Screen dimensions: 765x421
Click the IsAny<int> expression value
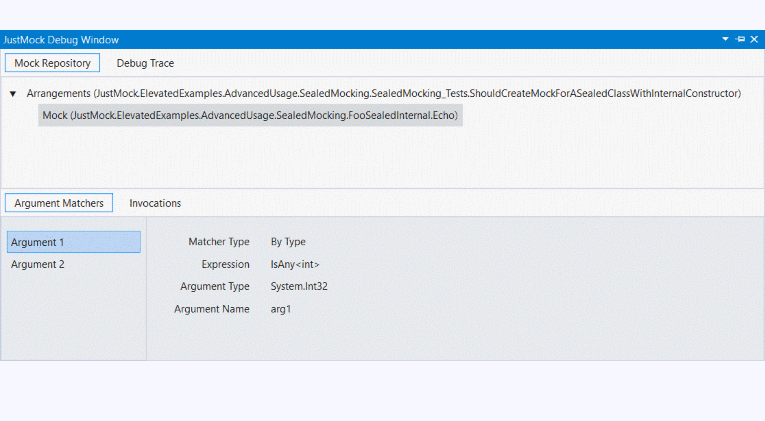coord(295,264)
